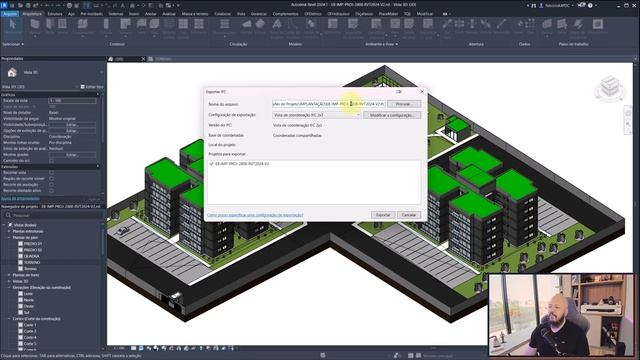Click the ViewCube in the 3D view
640x360 pixels.
tap(610, 88)
